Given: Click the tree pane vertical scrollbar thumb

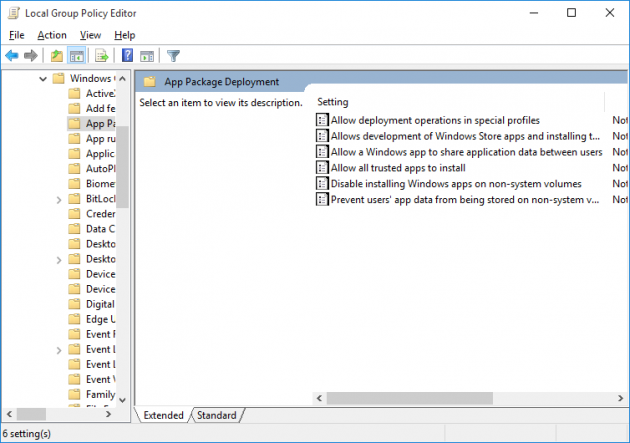Looking at the screenshot, I should [x=123, y=167].
